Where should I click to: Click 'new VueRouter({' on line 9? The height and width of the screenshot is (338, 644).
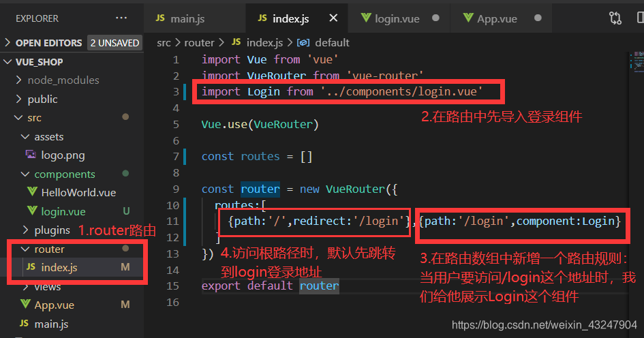point(349,189)
